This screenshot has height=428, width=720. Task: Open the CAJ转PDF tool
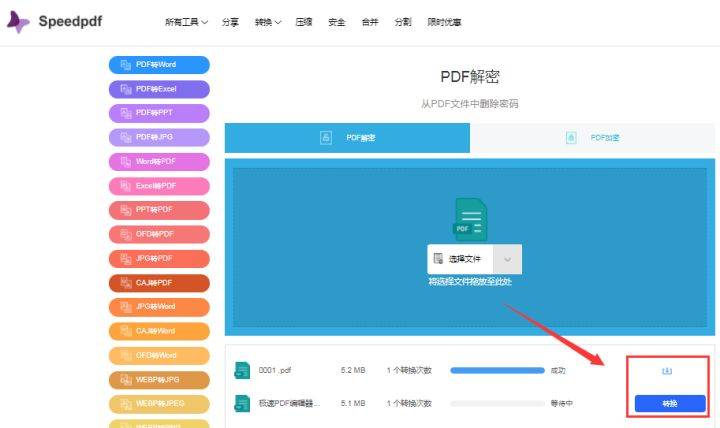159,283
